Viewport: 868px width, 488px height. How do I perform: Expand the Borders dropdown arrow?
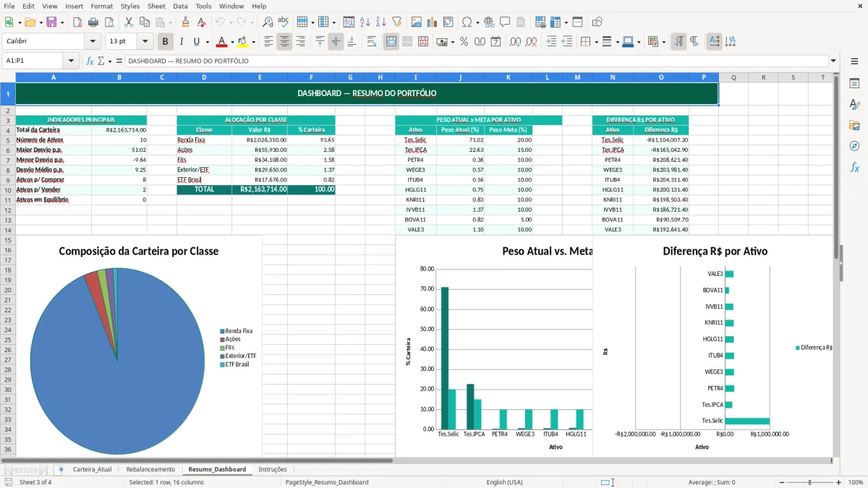coord(597,42)
